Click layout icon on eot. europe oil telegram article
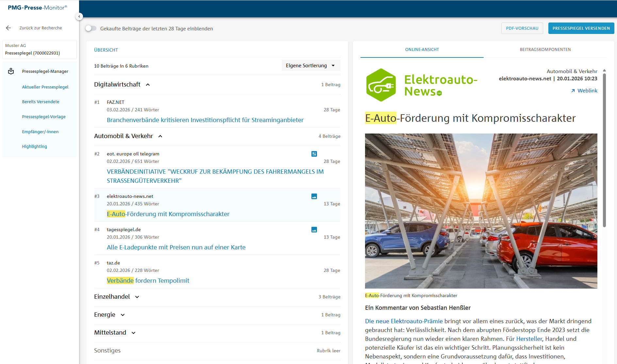Viewport: 617px width, 364px height. [314, 154]
